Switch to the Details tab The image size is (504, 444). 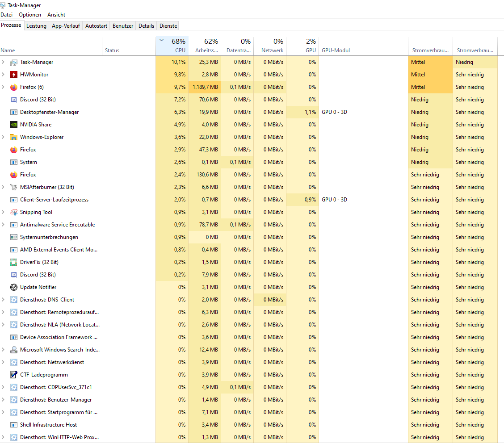pos(146,26)
